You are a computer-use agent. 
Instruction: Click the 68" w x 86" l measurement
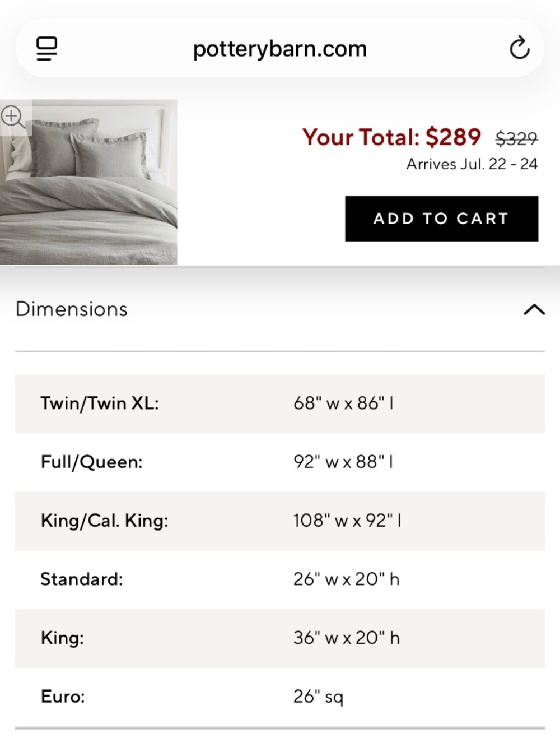343,403
